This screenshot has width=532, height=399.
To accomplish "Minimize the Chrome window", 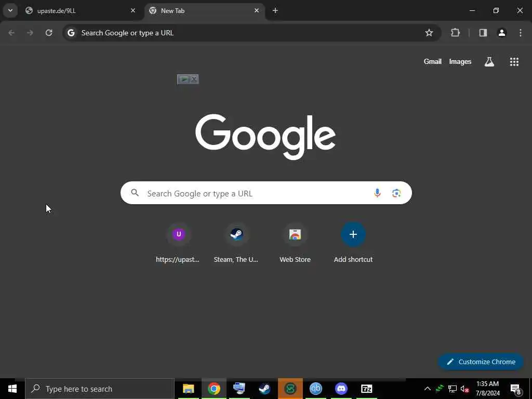I will (472, 10).
